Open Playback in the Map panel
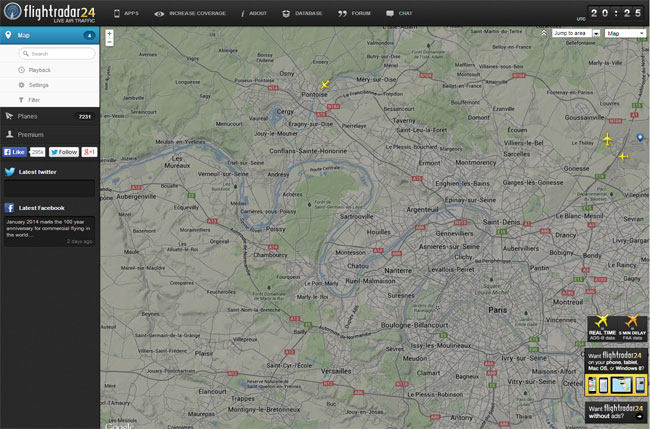This screenshot has width=650, height=429. [39, 70]
